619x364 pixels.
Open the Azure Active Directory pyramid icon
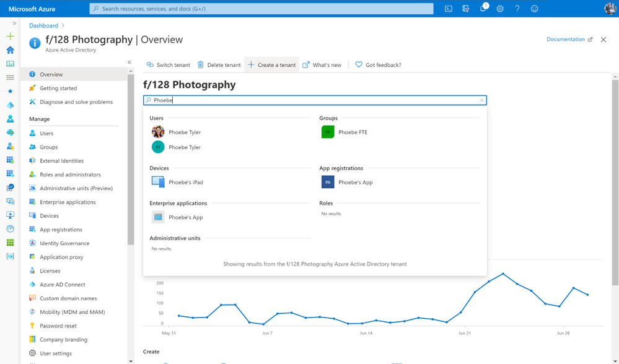(11, 105)
